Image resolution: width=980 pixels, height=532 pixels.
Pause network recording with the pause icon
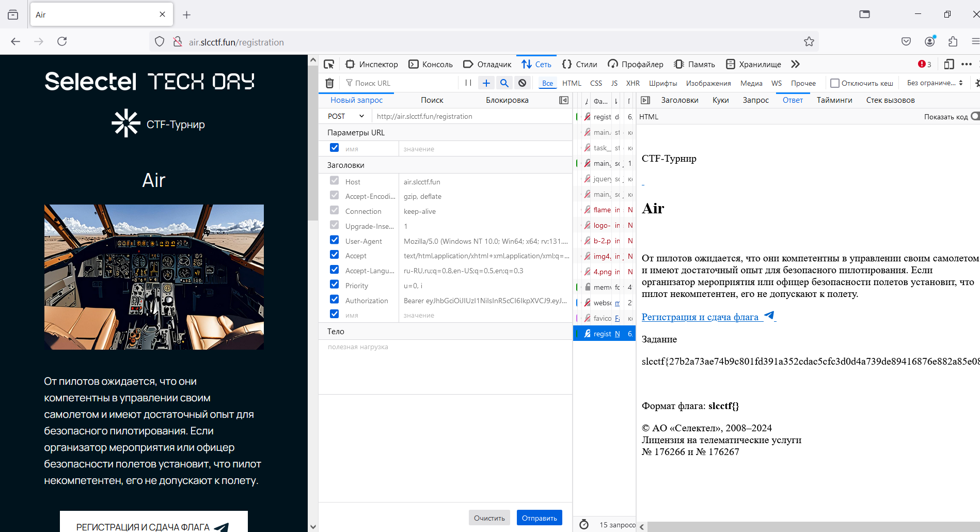(x=468, y=83)
